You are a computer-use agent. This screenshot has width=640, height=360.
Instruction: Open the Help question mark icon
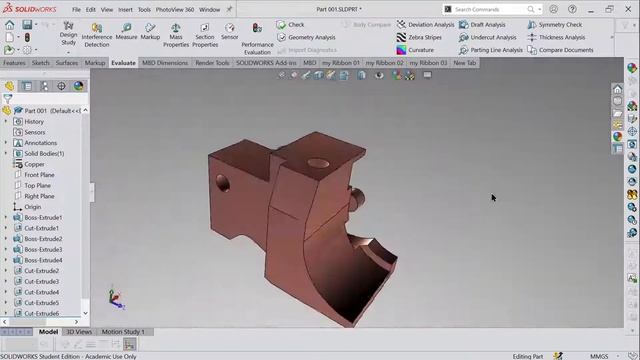572,9
